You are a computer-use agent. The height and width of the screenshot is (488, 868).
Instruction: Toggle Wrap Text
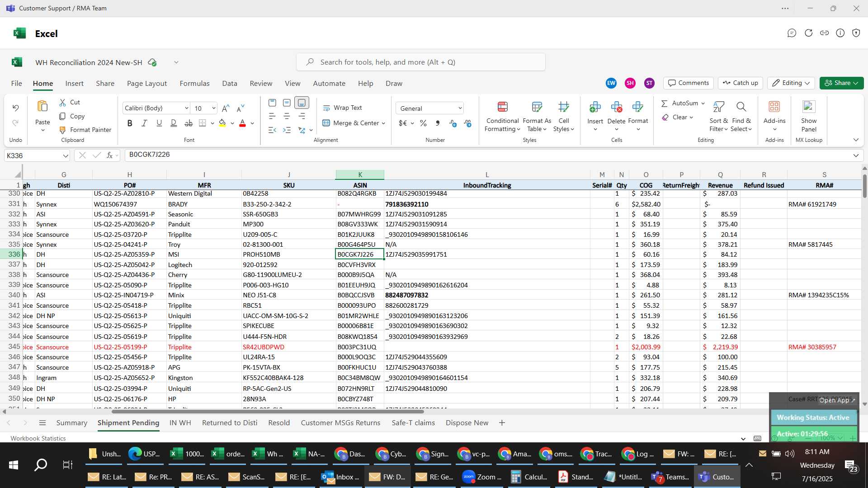coord(342,108)
